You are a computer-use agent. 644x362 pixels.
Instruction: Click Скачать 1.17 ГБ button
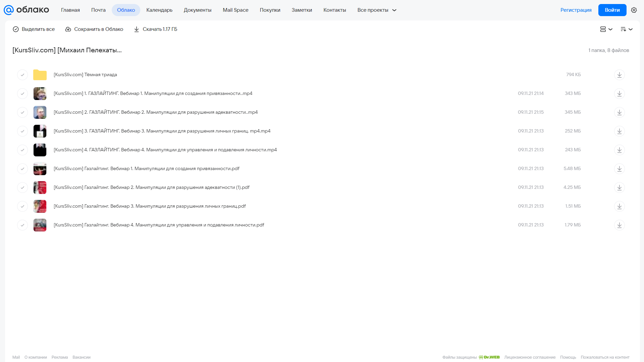coord(156,29)
